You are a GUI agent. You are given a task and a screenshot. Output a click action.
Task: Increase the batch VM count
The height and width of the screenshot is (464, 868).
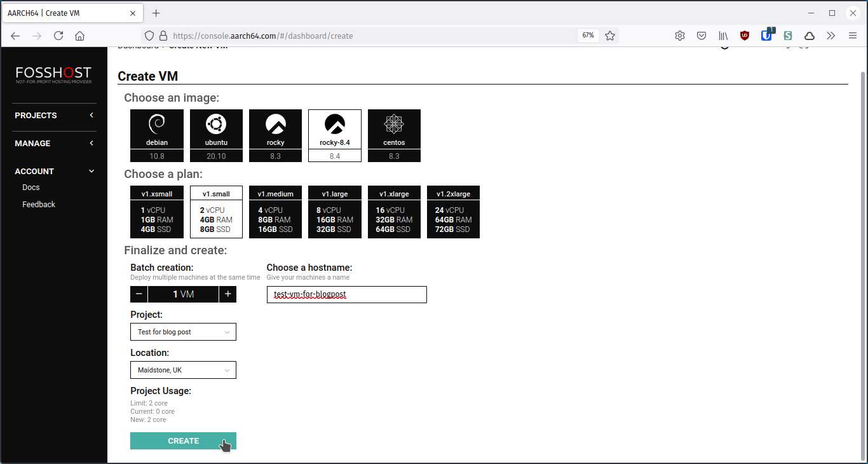pyautogui.click(x=227, y=294)
